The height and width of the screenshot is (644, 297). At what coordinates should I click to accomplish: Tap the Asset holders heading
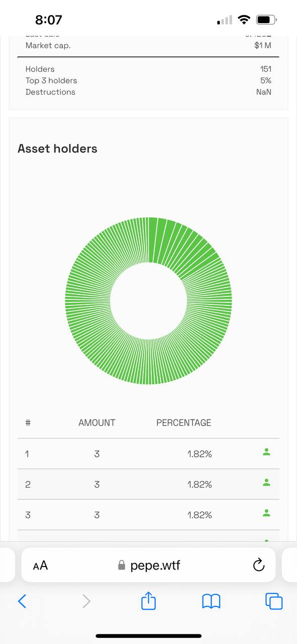57,148
